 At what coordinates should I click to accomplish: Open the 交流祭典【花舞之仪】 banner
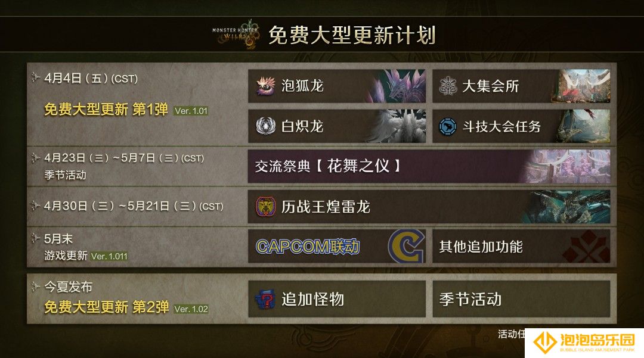[x=429, y=166]
